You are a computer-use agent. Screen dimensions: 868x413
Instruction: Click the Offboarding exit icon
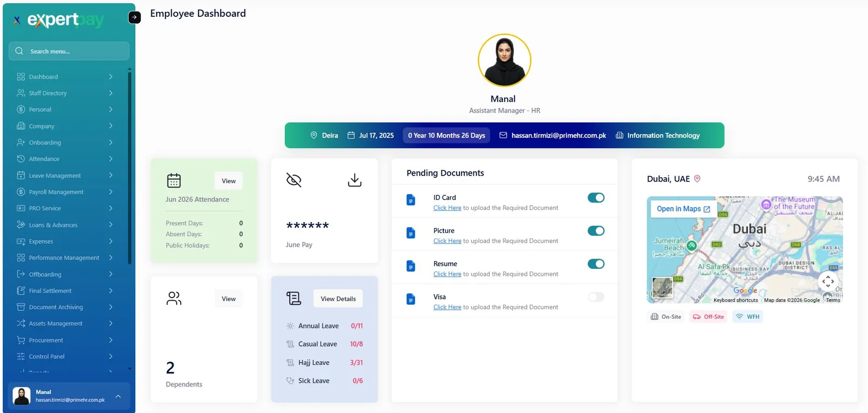tap(21, 274)
